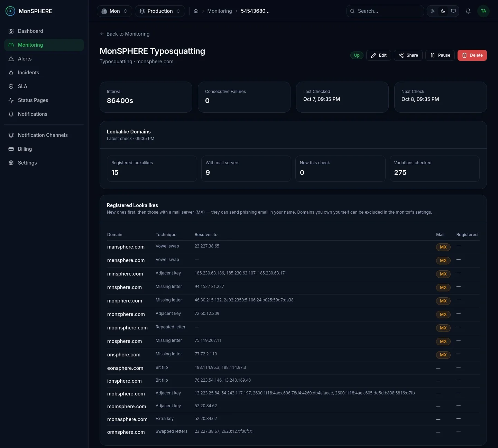This screenshot has width=498, height=448.
Task: Click the SLA shield icon
Action: click(x=11, y=86)
